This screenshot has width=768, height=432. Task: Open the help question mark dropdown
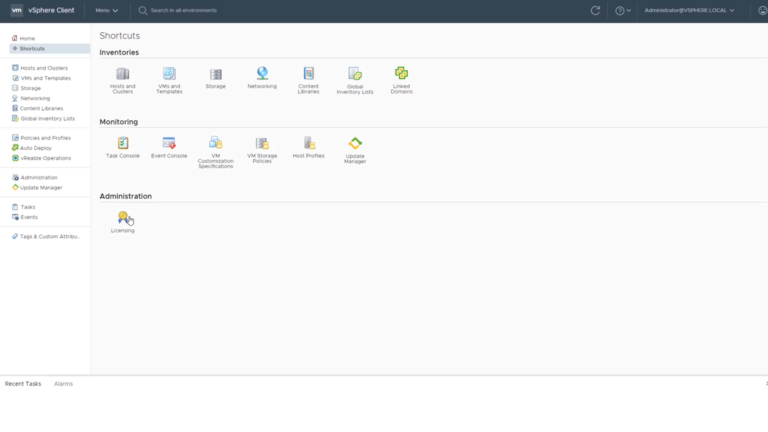coord(623,10)
